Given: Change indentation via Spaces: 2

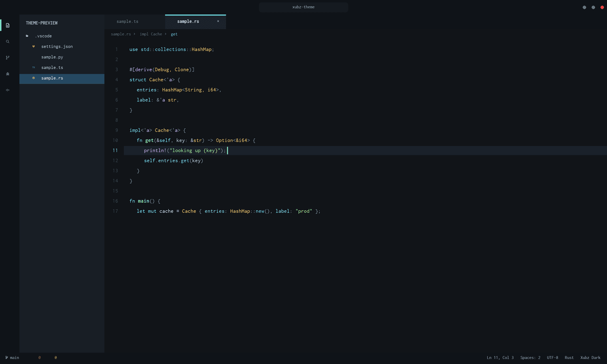Looking at the screenshot, I should (530, 358).
